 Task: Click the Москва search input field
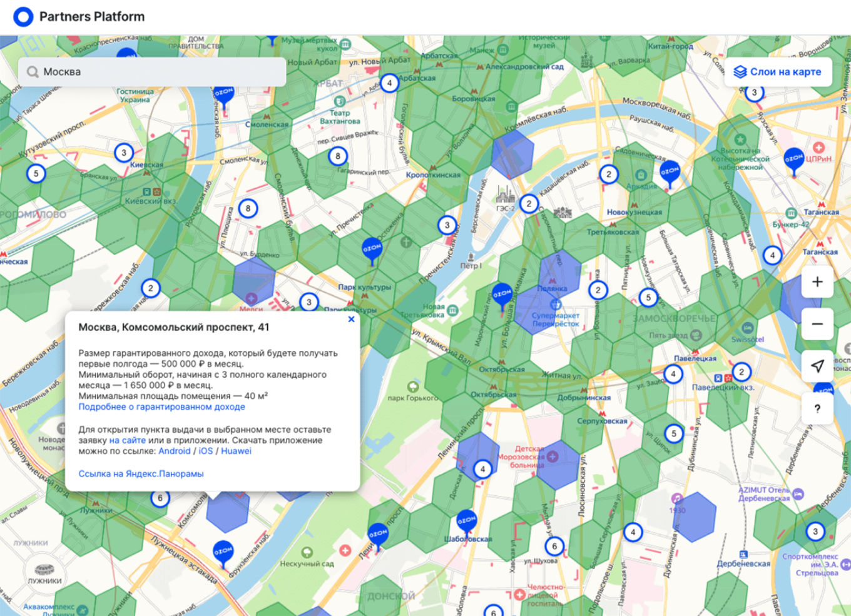click(x=156, y=72)
